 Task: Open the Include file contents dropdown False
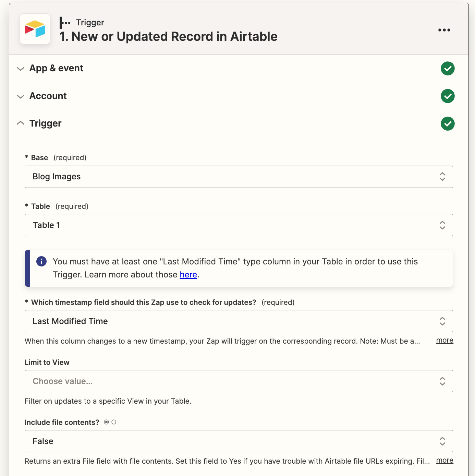coord(239,441)
